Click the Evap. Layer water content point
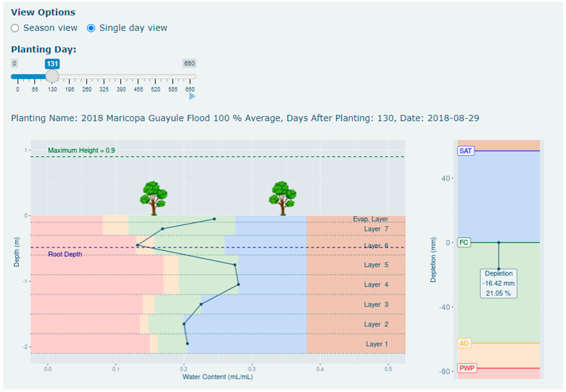The width and height of the screenshot is (566, 392). (214, 219)
